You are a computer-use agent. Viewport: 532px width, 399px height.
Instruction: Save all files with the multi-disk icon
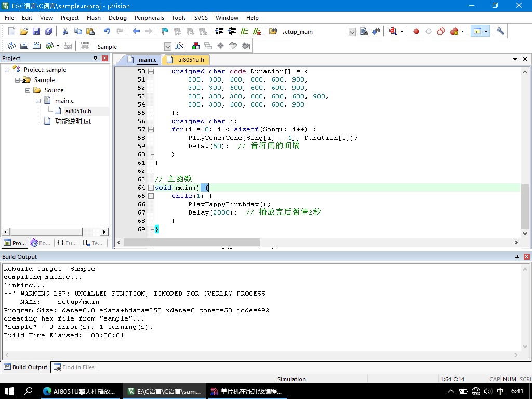[x=49, y=31]
